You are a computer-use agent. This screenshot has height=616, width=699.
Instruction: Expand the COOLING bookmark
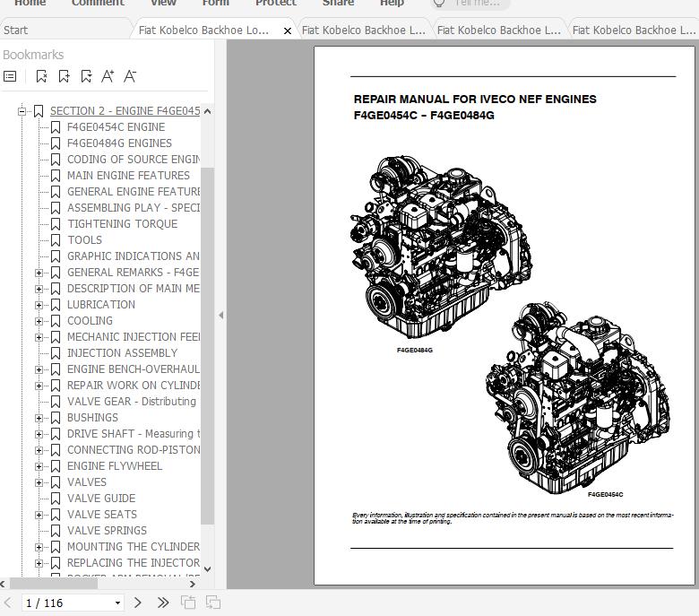[39, 321]
